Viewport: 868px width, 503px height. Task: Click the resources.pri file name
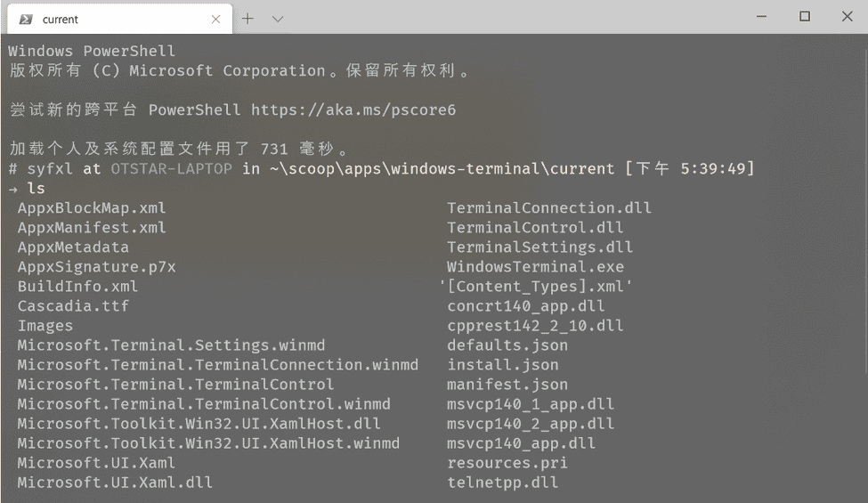(507, 463)
